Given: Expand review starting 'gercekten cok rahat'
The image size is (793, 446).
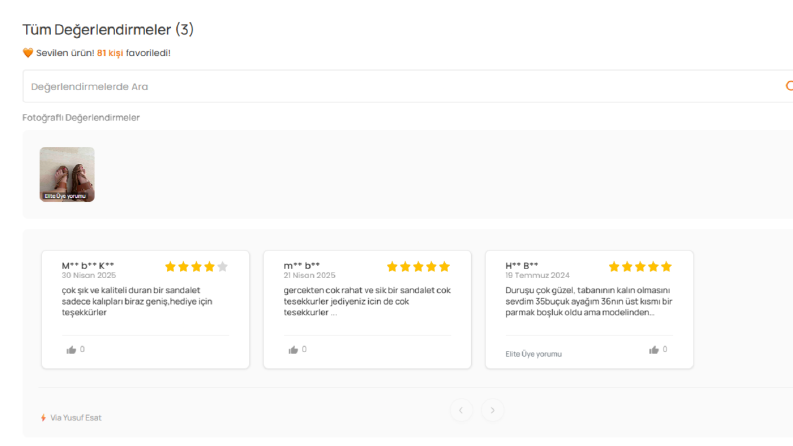Looking at the screenshot, I should (x=367, y=301).
